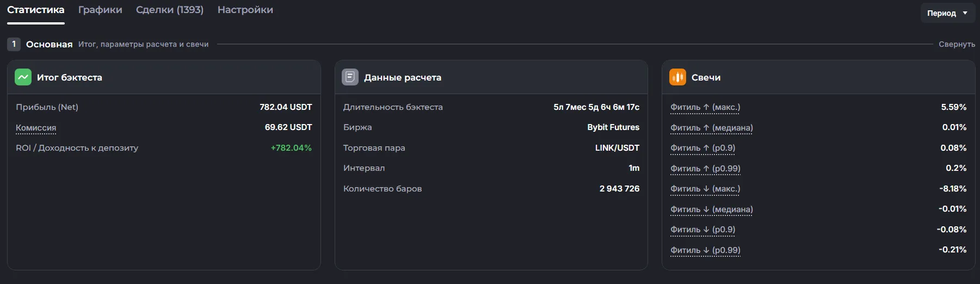Open the Сделки (1393) tab

(x=170, y=10)
